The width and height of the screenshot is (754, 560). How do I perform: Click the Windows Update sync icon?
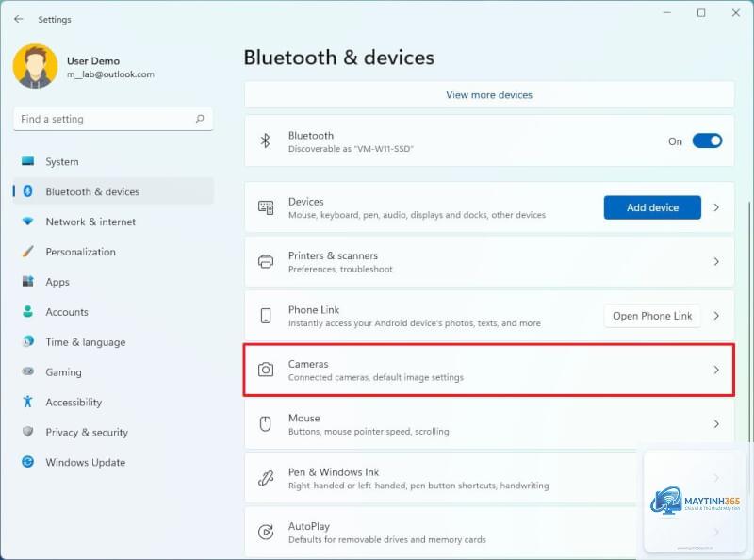pyautogui.click(x=28, y=462)
